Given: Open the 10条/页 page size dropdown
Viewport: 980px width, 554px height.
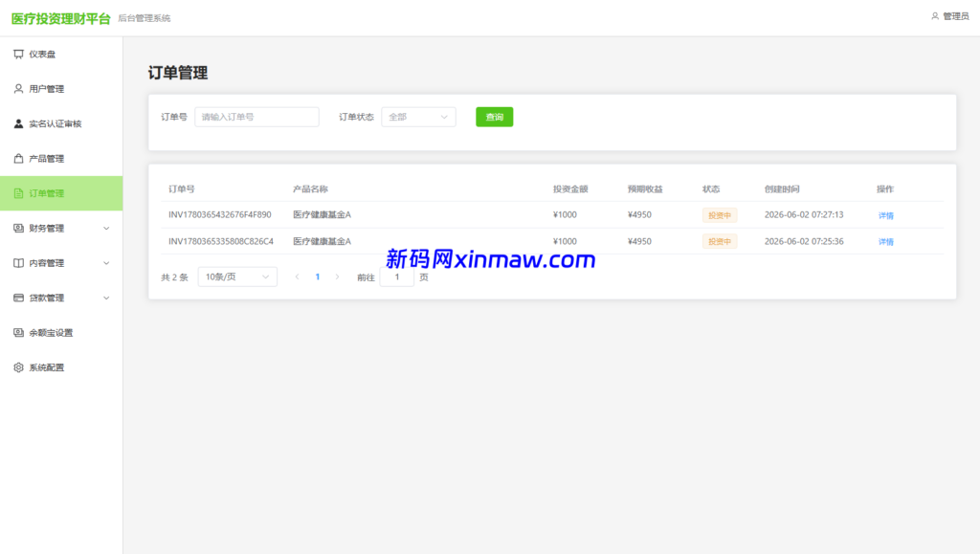Looking at the screenshot, I should pyautogui.click(x=237, y=277).
